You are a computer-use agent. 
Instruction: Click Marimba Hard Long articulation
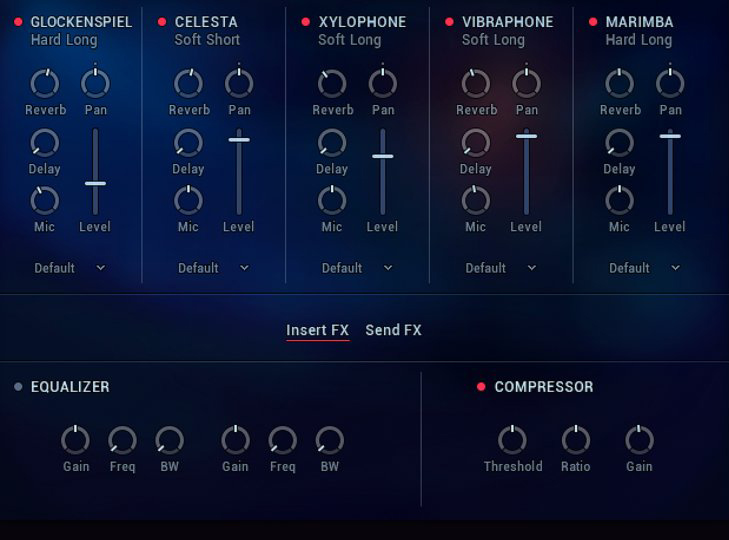tap(639, 40)
